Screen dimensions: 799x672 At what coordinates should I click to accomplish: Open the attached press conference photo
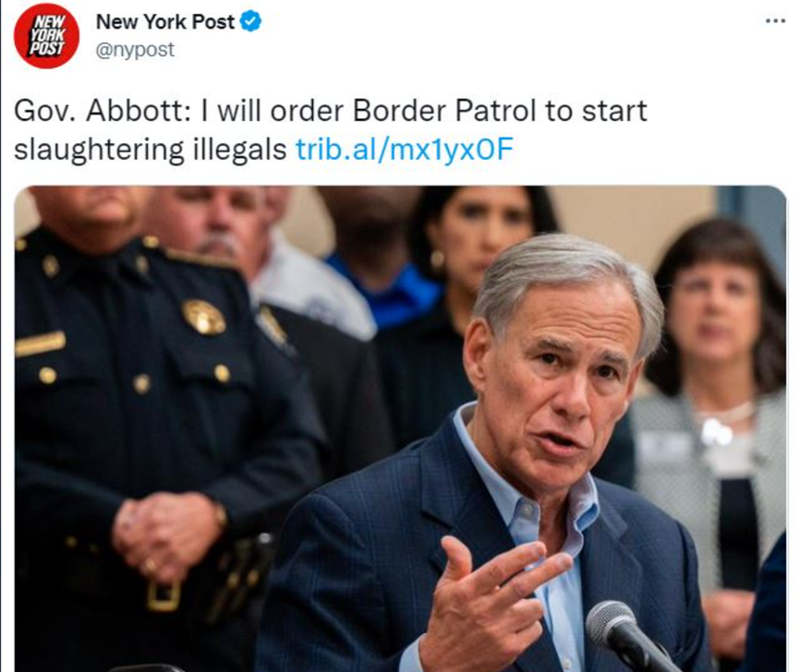401,428
